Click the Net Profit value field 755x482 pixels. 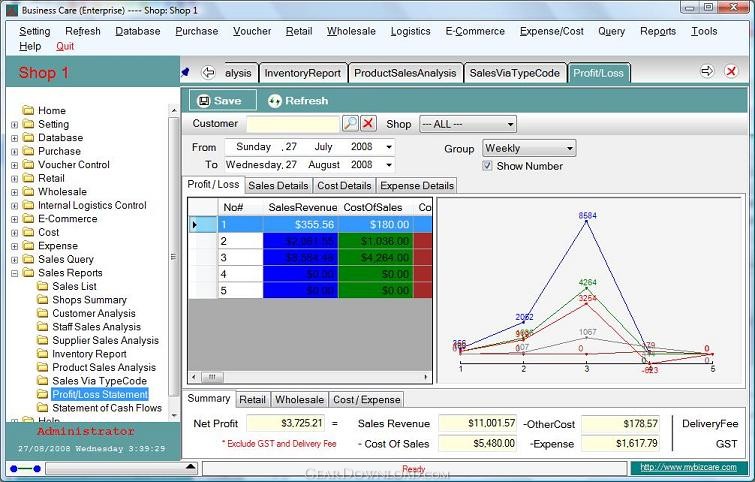(x=286, y=423)
